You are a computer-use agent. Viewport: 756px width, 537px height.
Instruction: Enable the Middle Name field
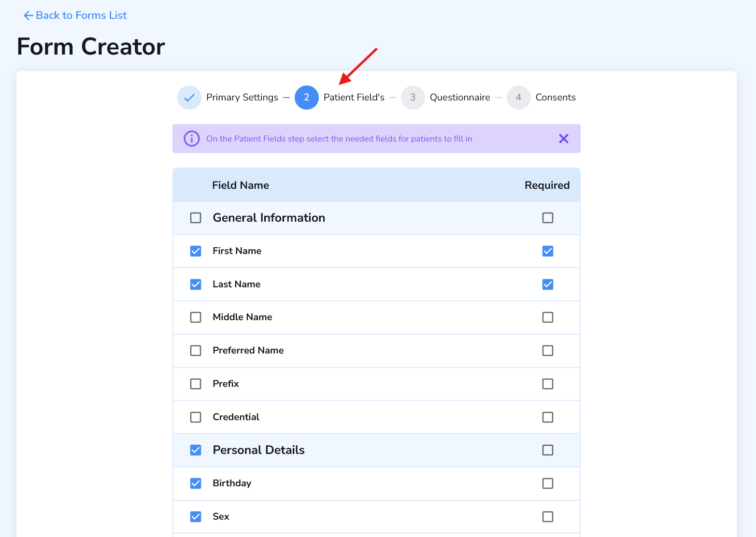(x=195, y=317)
